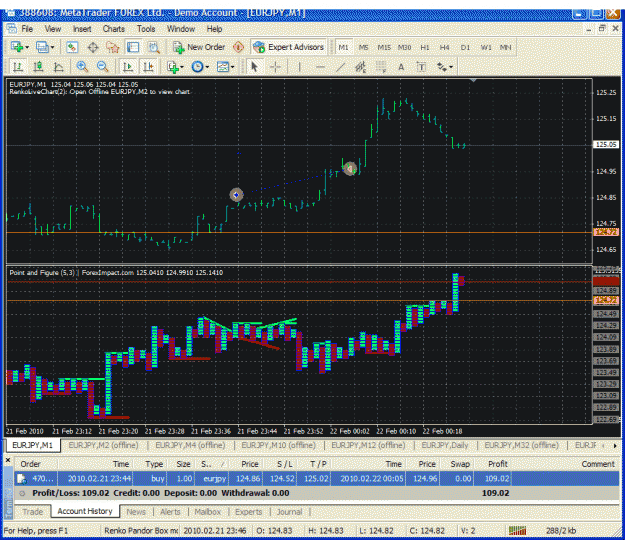Expand the Arrows objects dropdown
625x540 pixels.
(x=451, y=67)
